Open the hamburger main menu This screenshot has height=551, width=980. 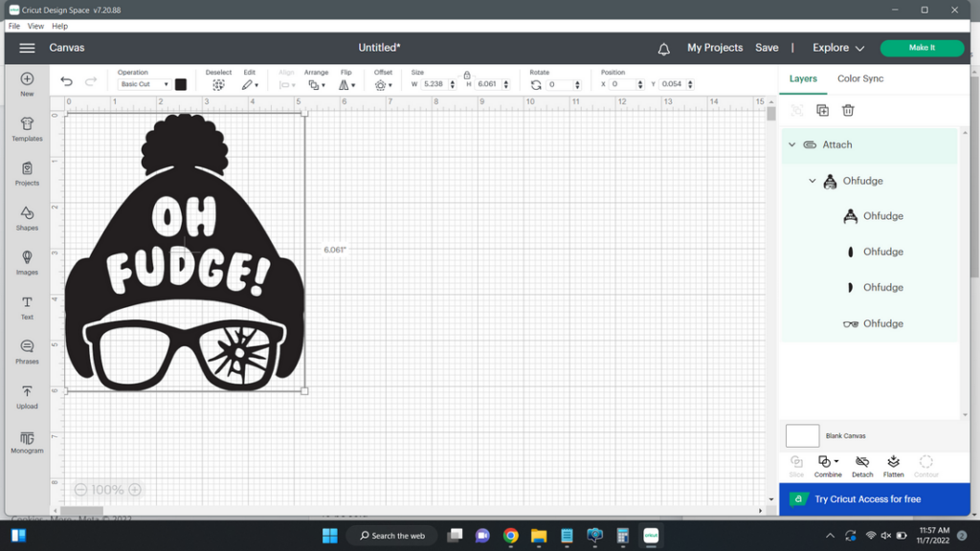click(27, 48)
